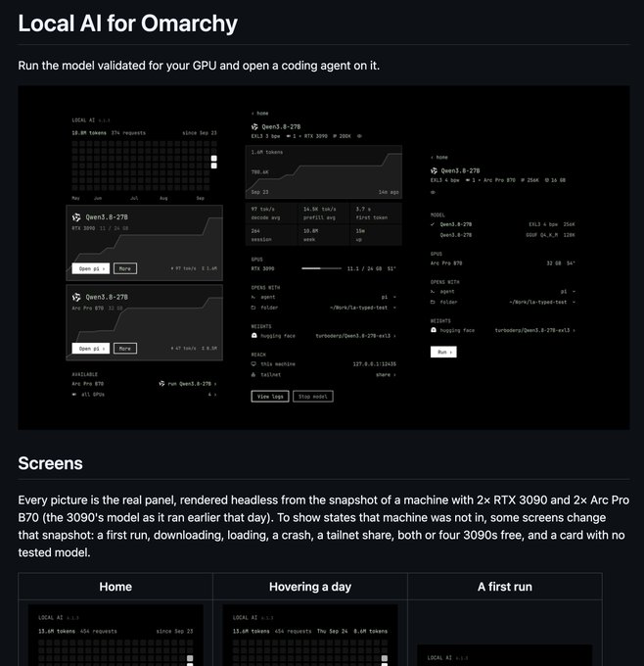Viewport: 644px width, 666px height.
Task: Click the folder icon in the RTX 3090 detail panel
Action: coord(253,308)
